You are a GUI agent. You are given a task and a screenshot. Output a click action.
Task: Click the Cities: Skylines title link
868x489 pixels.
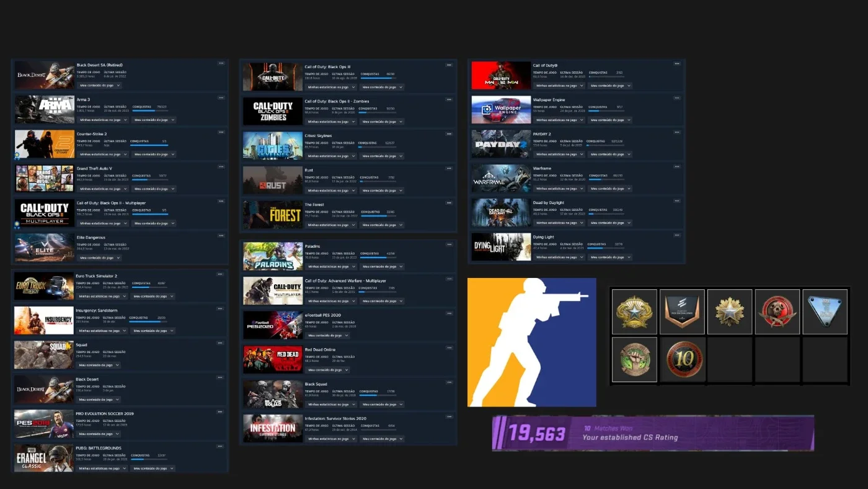click(318, 136)
